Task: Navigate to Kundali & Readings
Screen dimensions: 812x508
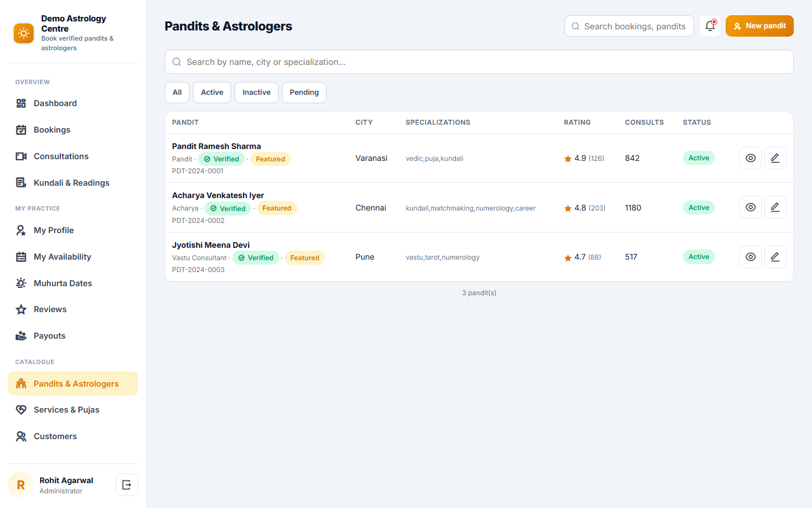Action: coord(73,183)
